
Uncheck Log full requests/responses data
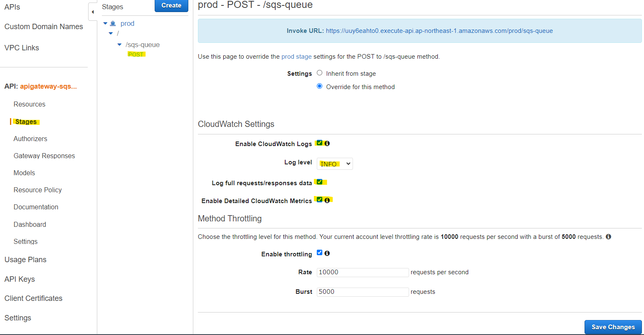point(319,181)
